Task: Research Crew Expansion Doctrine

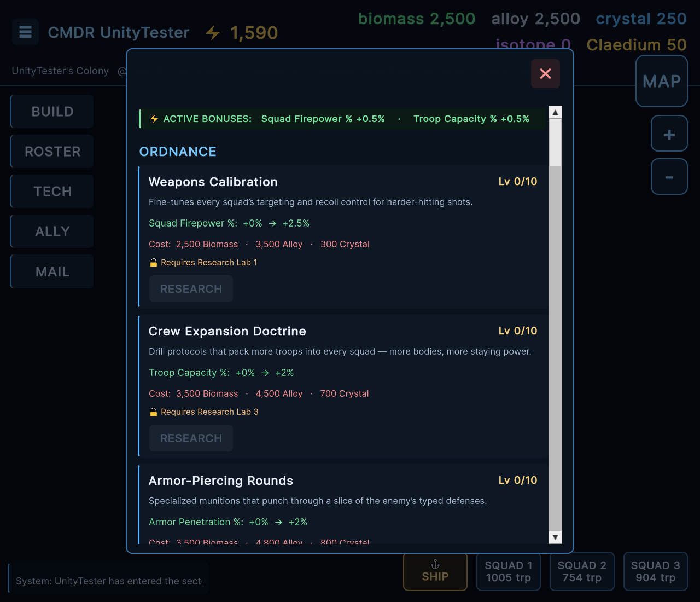Action: pos(191,438)
